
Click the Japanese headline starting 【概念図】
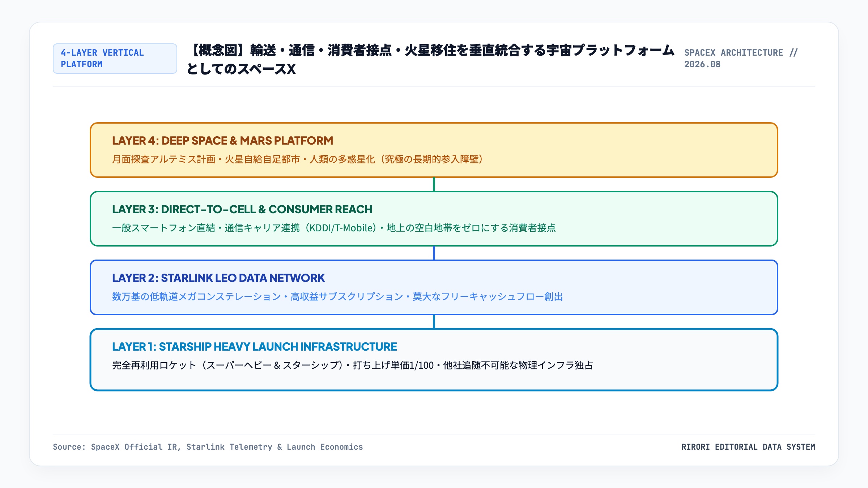pos(430,59)
